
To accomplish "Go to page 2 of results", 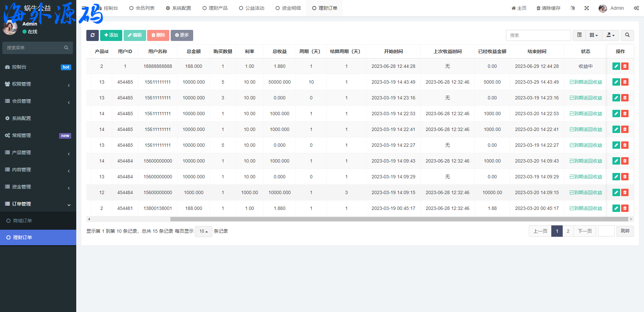I will [x=568, y=231].
